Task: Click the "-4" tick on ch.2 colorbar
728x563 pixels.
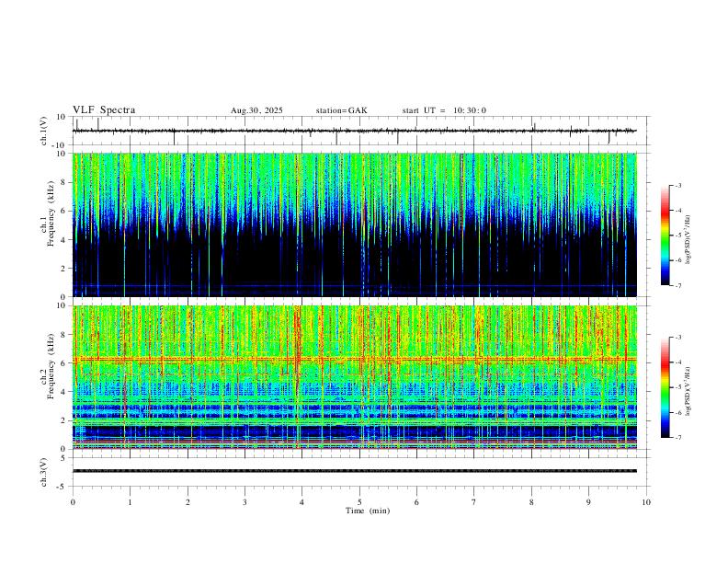Action: tap(678, 362)
